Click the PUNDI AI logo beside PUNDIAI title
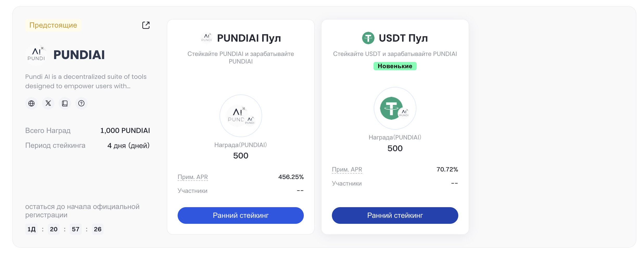644x254 pixels. (36, 55)
